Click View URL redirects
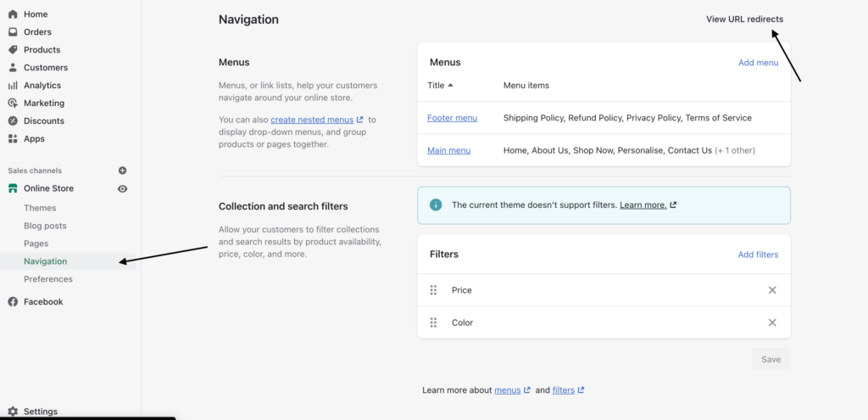868x420 pixels. 744,19
